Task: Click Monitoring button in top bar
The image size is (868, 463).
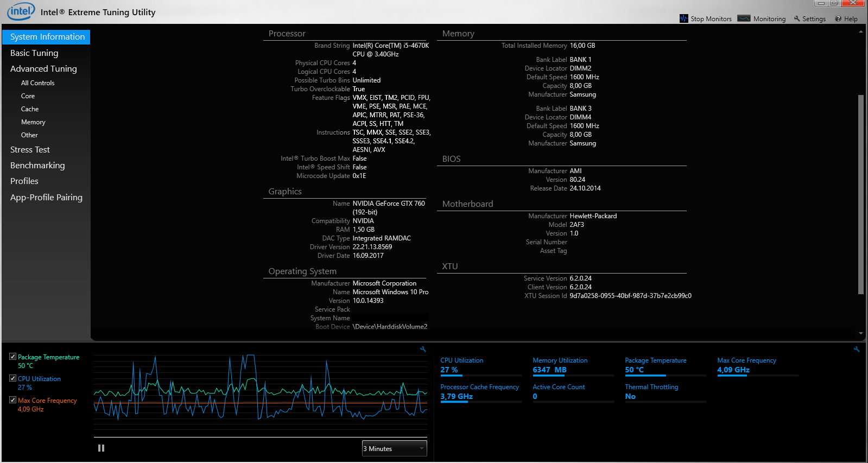Action: 762,18
